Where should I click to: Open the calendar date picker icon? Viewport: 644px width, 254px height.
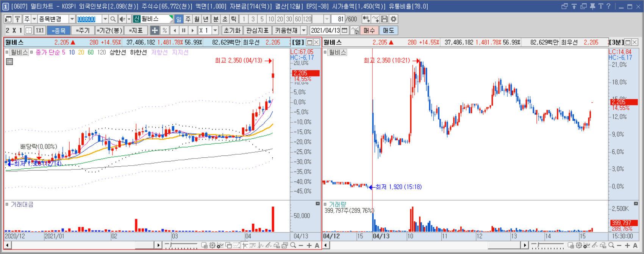[x=344, y=30]
